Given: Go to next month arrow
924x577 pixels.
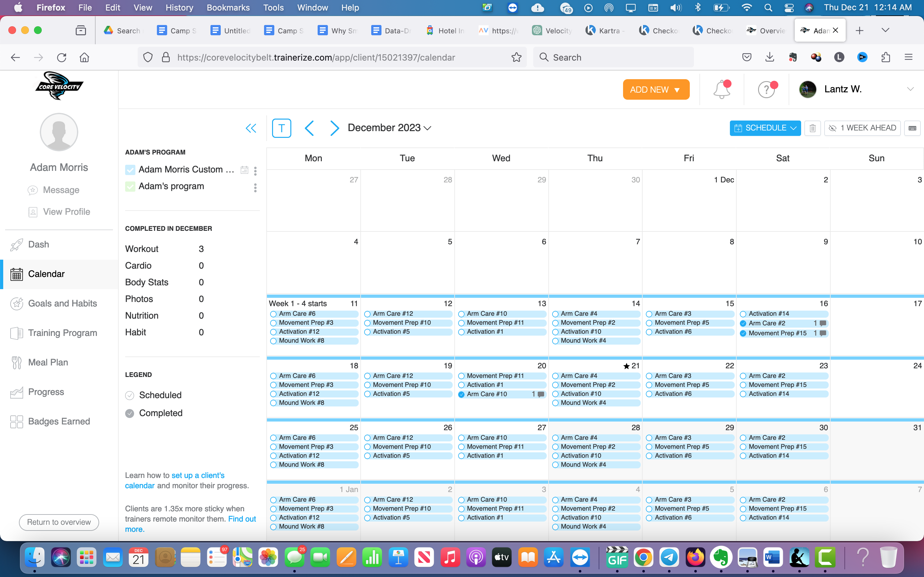Looking at the screenshot, I should (x=334, y=128).
